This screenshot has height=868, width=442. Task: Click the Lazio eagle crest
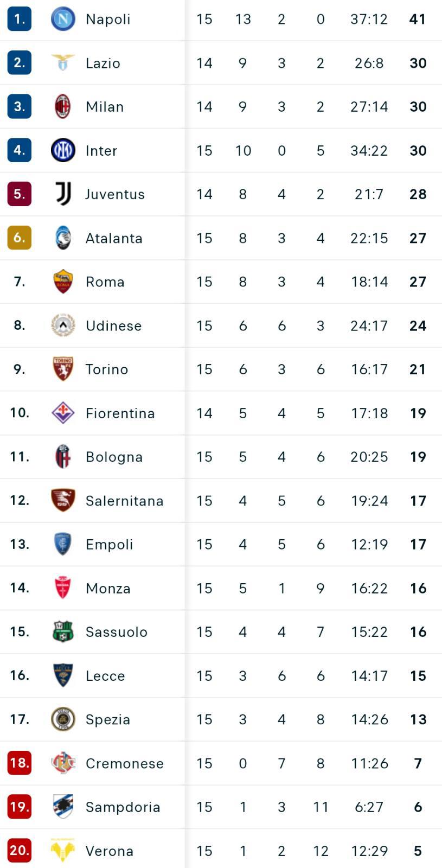point(63,62)
